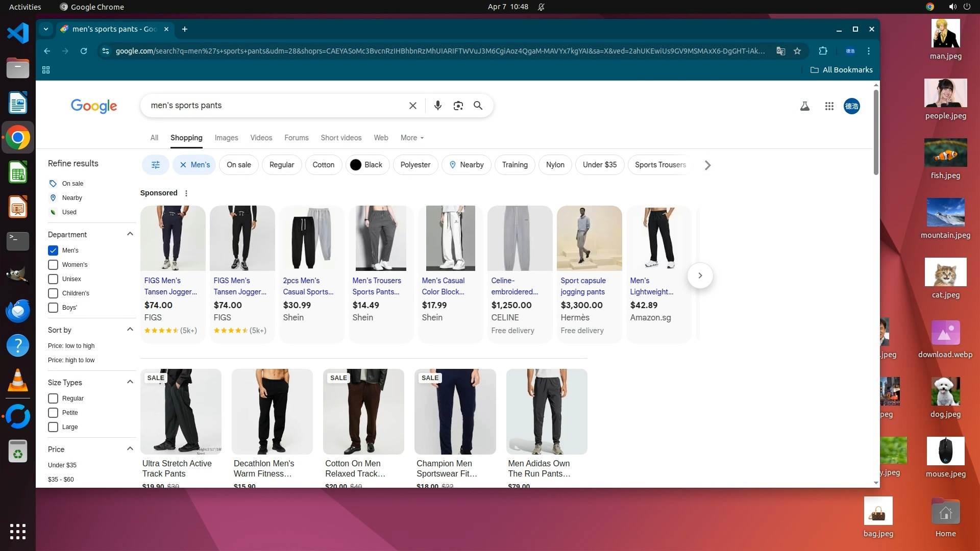This screenshot has height=551, width=980.
Task: Bookmark this page with star icon
Action: pyautogui.click(x=797, y=51)
